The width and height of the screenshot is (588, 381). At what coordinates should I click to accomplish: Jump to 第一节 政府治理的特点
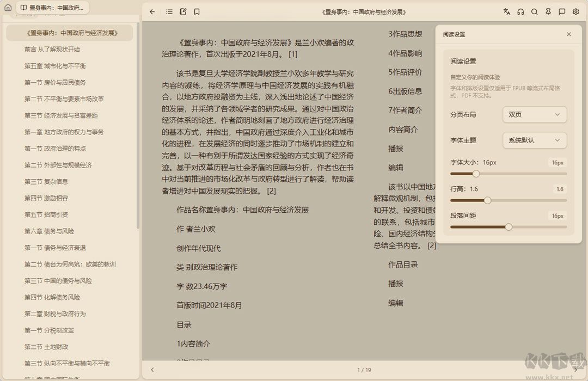tap(55, 149)
